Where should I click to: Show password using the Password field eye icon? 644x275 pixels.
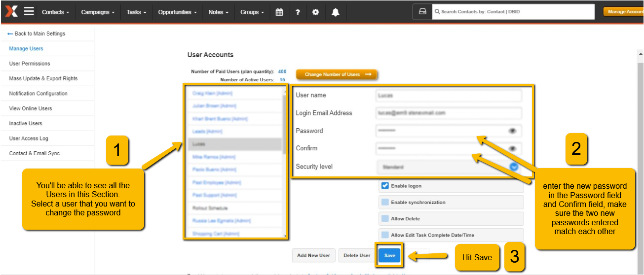point(512,131)
